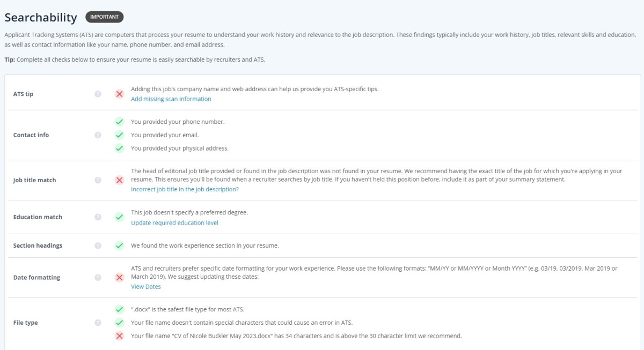This screenshot has width=644, height=350.
Task: Click the red X icon for Date formatting
Action: click(120, 278)
